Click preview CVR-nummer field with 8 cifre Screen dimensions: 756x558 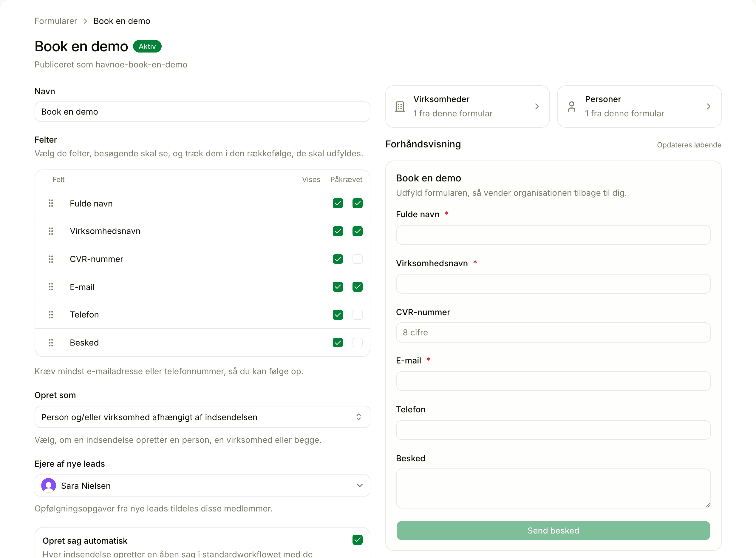(x=553, y=332)
